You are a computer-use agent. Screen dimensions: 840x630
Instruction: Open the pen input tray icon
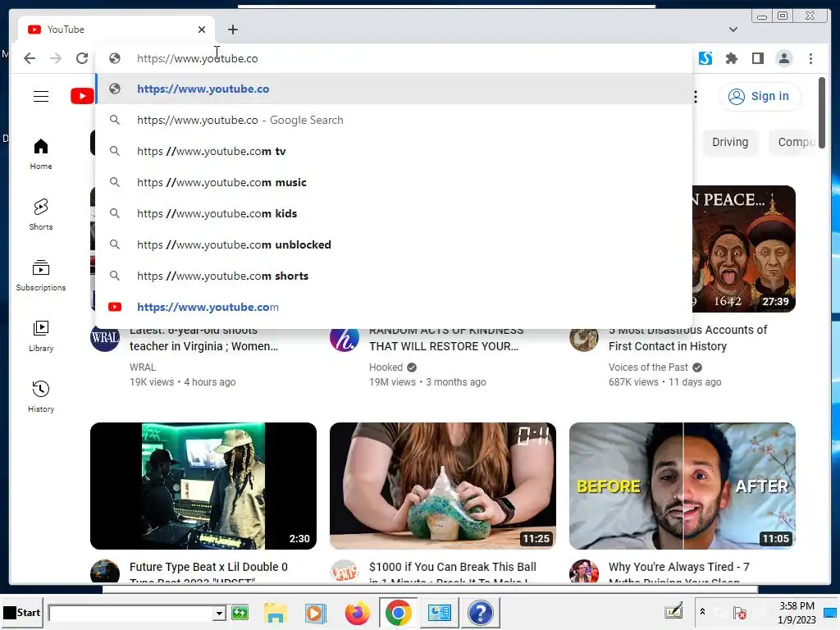[x=673, y=611]
